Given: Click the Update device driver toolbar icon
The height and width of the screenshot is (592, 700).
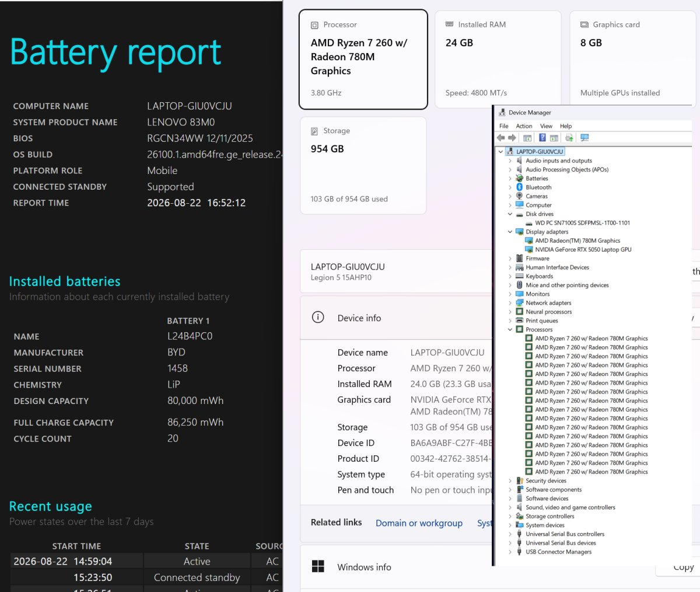Looking at the screenshot, I should [569, 138].
